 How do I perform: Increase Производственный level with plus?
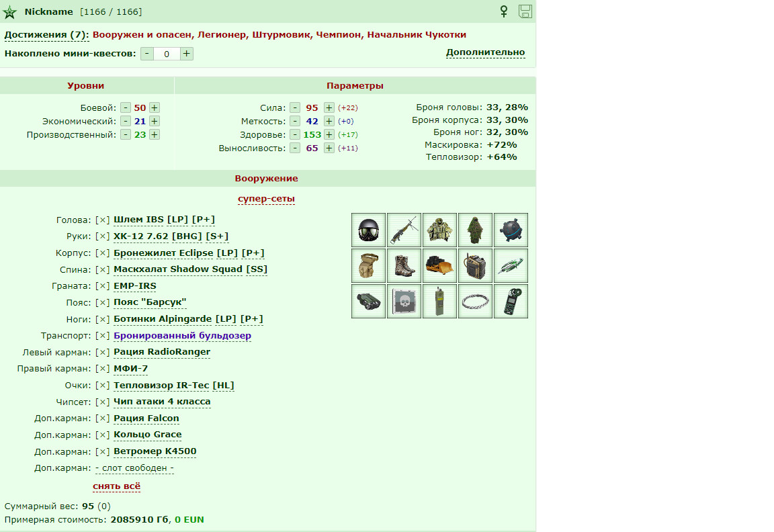(x=155, y=134)
